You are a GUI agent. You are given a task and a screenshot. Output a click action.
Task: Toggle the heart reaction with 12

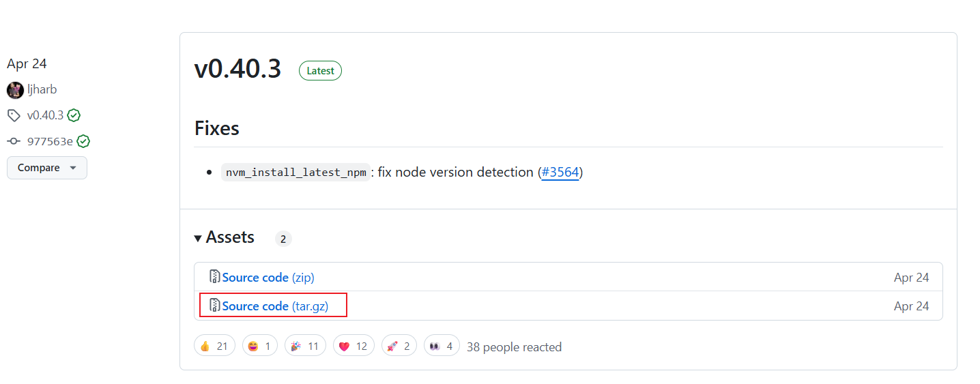click(x=354, y=346)
